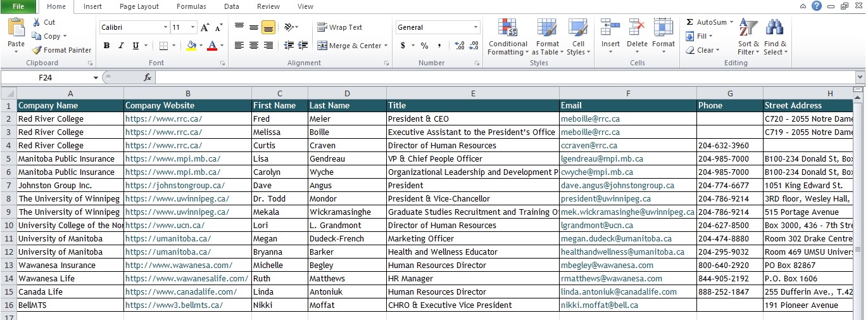The width and height of the screenshot is (868, 320).
Task: Switch to the Data tab
Action: point(232,6)
